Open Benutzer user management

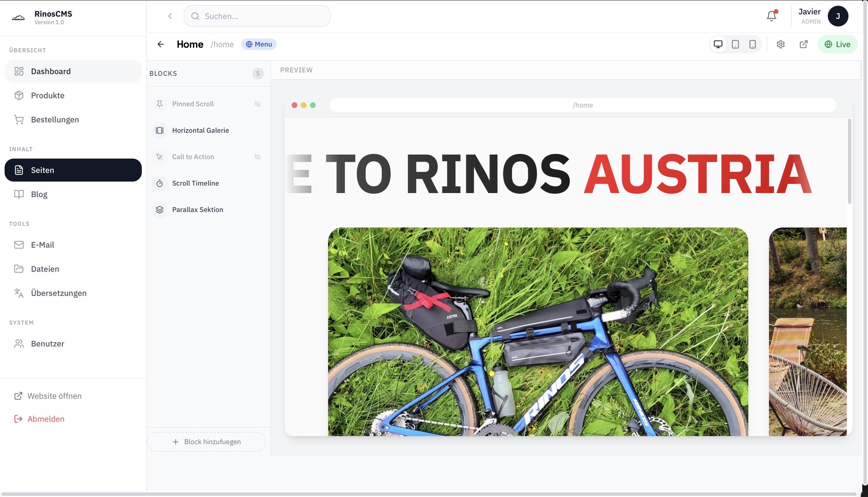(73, 343)
